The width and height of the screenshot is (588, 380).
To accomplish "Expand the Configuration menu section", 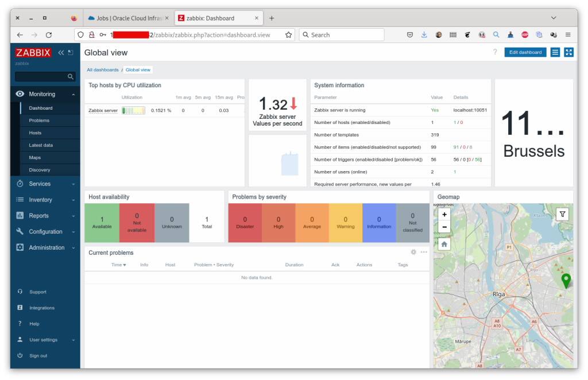I will [x=45, y=232].
